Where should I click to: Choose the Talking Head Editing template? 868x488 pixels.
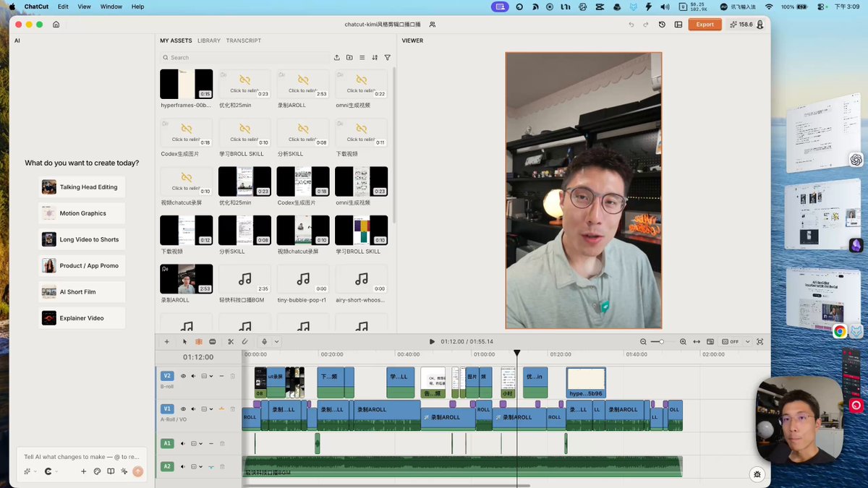tap(82, 187)
